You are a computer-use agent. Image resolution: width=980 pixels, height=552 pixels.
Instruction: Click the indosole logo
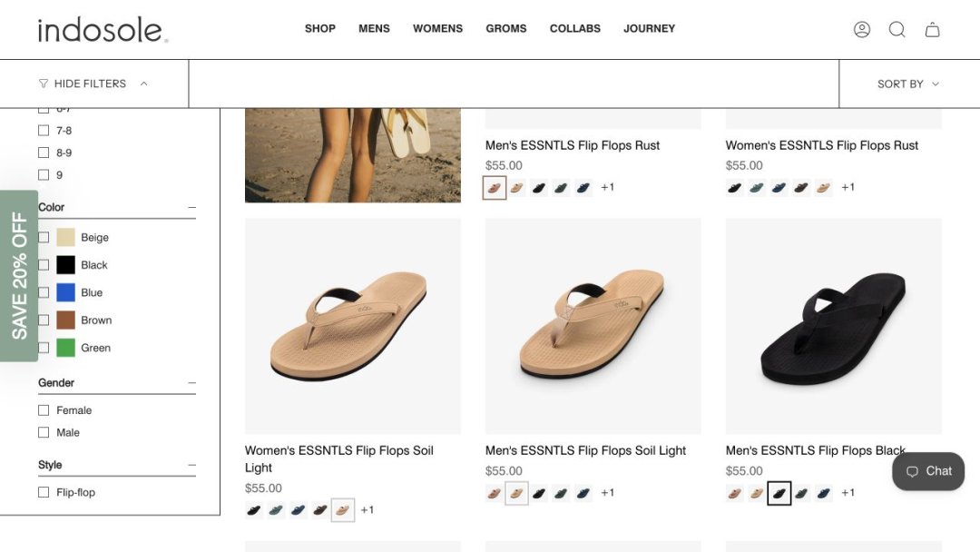tap(103, 29)
